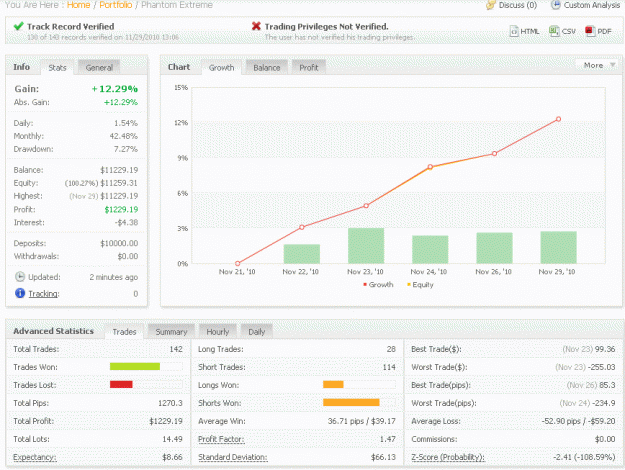Open the Custom Analysis clock icon
Image resolution: width=625 pixels, height=470 pixels.
click(x=555, y=5)
